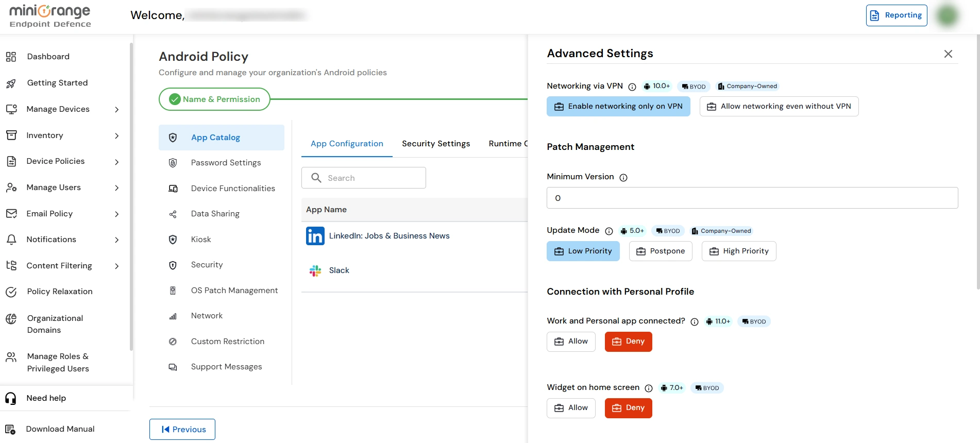Click the Email Policy envelope icon

tap(11, 214)
